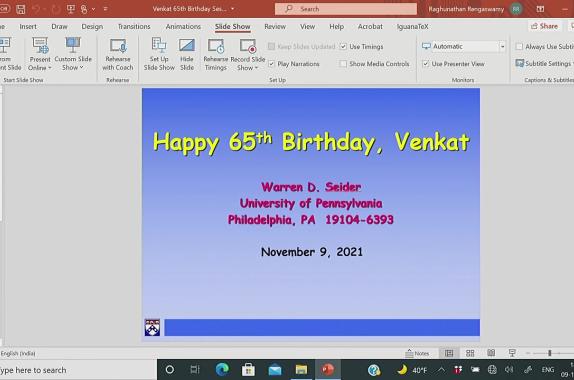Open Subtitle Settings
574x380 pixels.
coord(544,64)
